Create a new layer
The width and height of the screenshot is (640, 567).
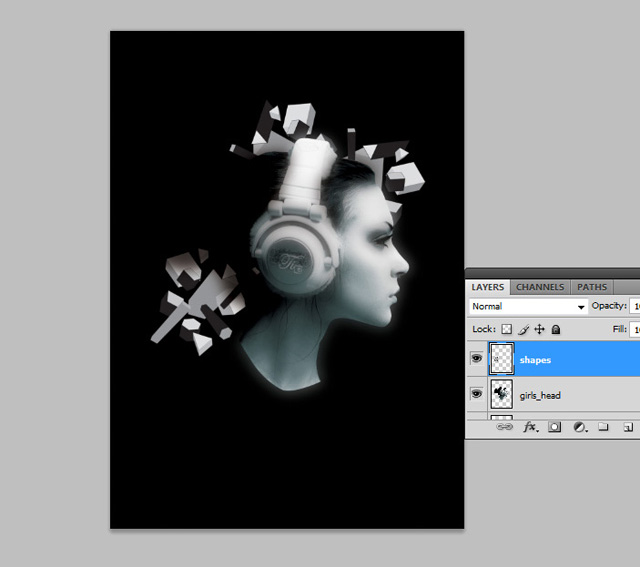click(x=627, y=427)
